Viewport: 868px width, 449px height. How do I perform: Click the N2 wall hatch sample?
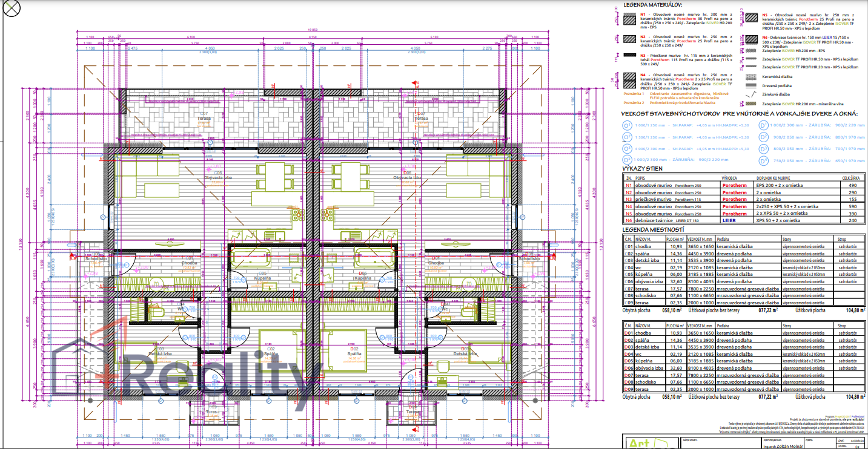click(x=629, y=39)
